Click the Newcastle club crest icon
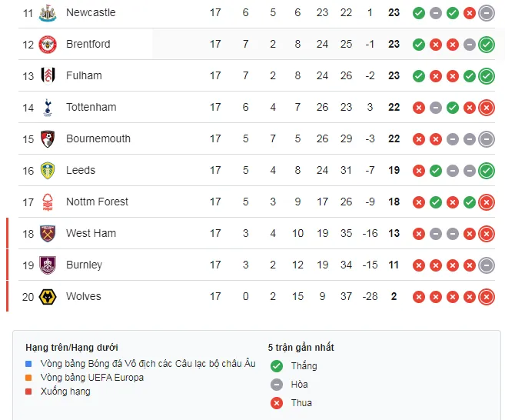 coord(48,12)
